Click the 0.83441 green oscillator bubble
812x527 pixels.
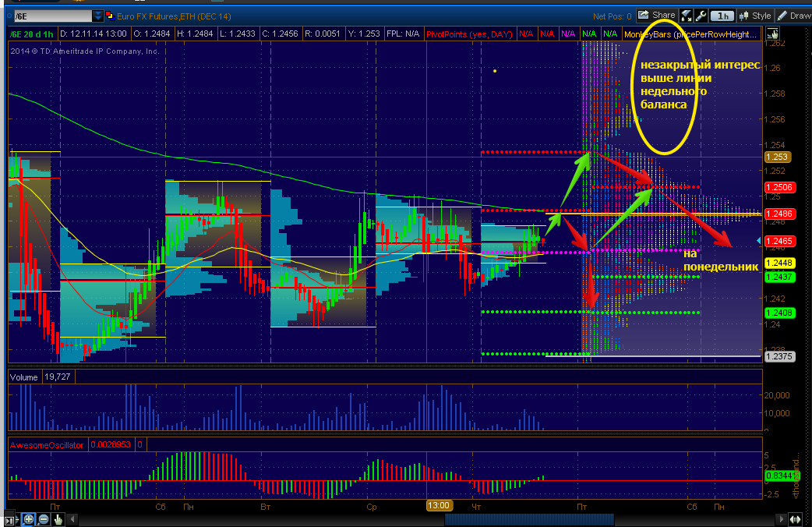point(781,476)
